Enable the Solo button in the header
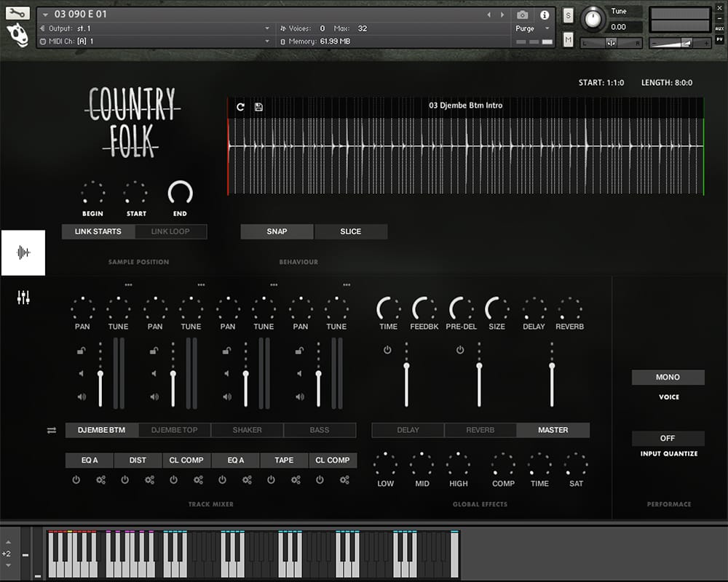 pos(569,16)
